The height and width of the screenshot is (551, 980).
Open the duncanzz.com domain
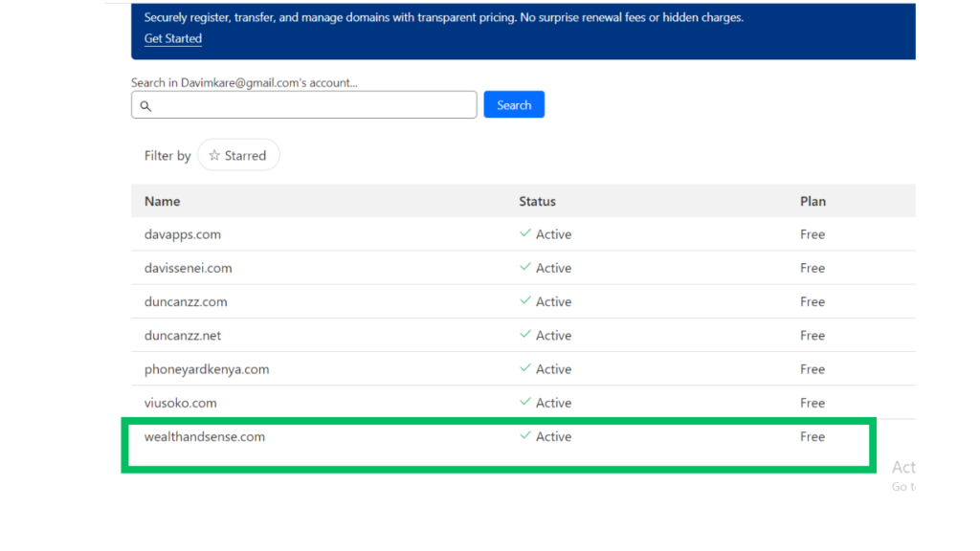[x=186, y=301]
